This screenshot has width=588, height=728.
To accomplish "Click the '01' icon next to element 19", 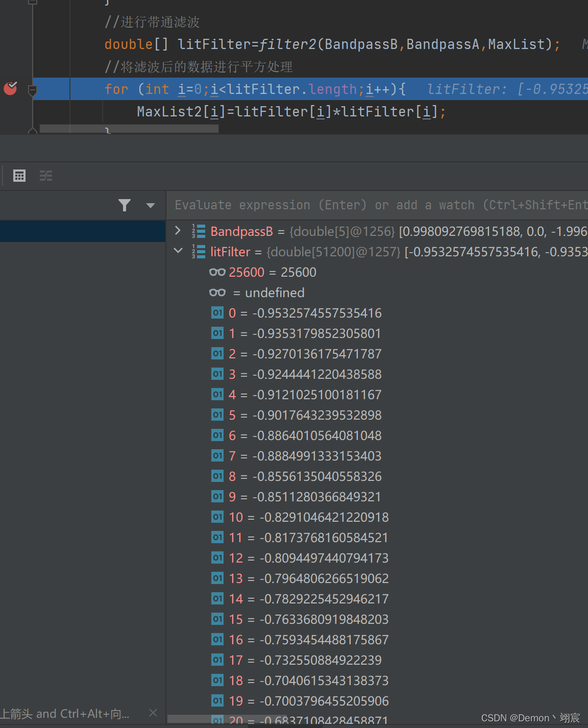I will pos(217,700).
